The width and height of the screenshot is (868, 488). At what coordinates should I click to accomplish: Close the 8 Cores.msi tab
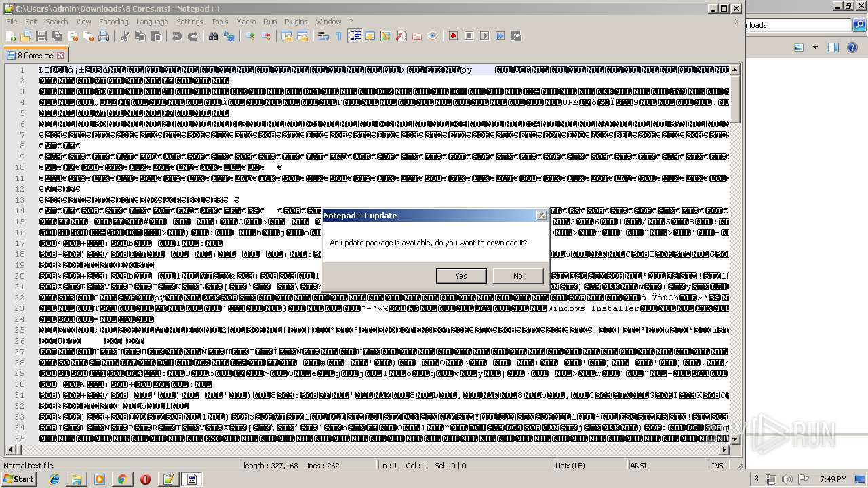(x=60, y=56)
